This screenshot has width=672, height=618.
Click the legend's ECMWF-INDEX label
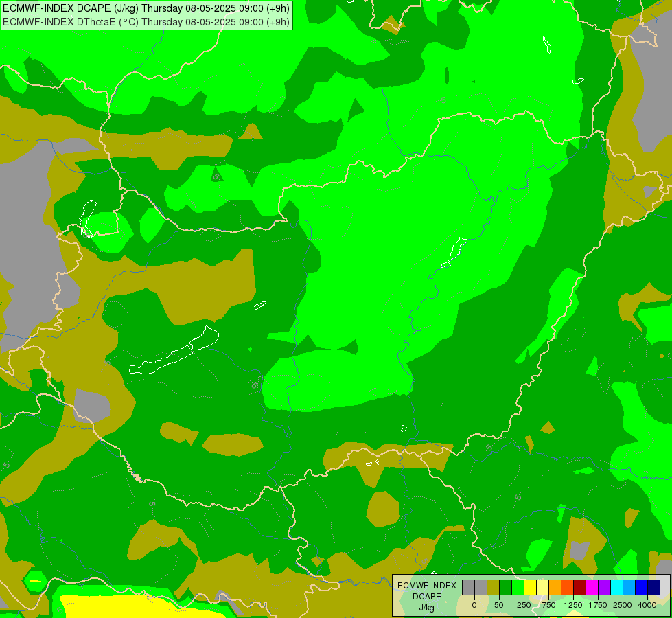pyautogui.click(x=427, y=586)
